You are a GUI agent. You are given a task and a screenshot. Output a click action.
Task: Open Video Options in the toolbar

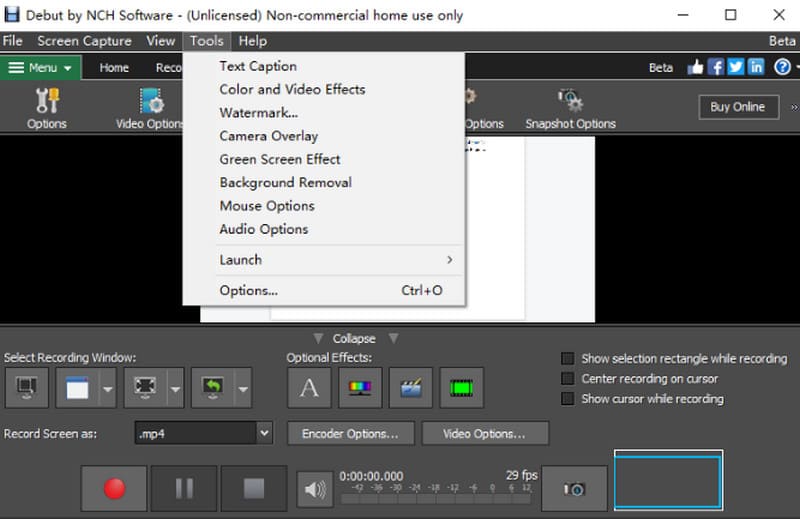click(149, 108)
